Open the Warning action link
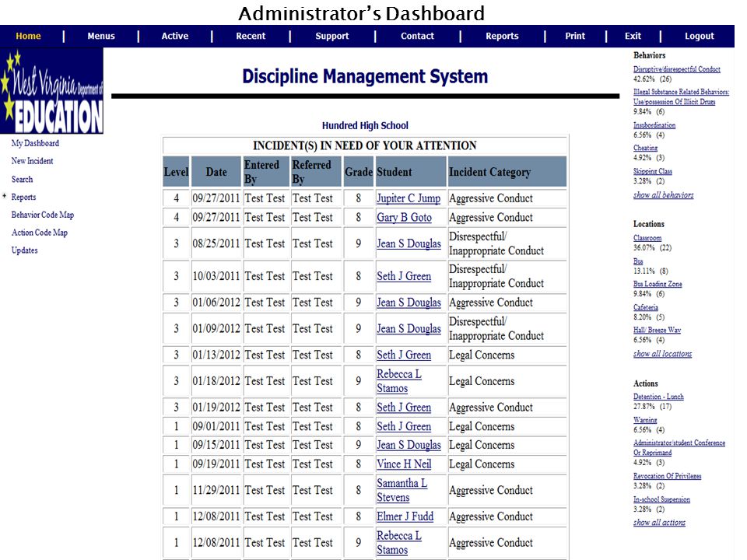The image size is (747, 560). 645,420
